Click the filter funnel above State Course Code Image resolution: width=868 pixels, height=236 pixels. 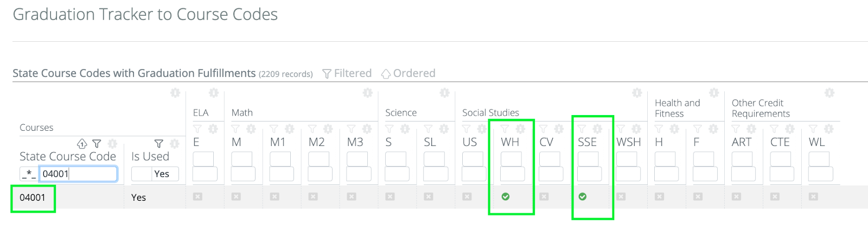coord(97,144)
